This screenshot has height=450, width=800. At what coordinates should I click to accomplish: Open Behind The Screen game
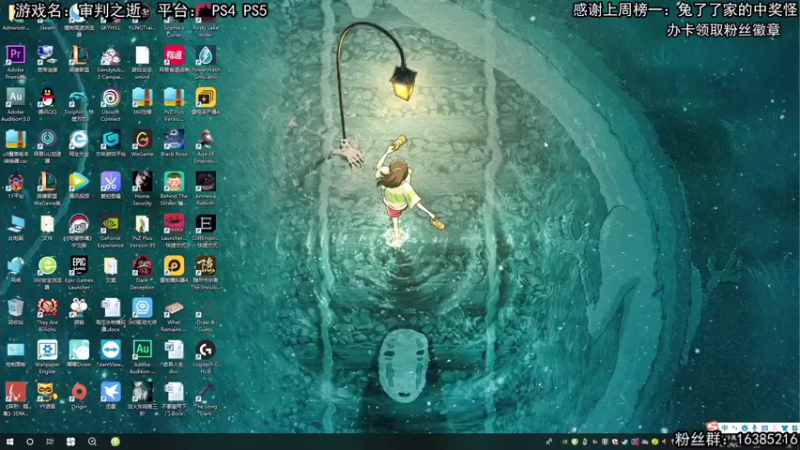173,181
